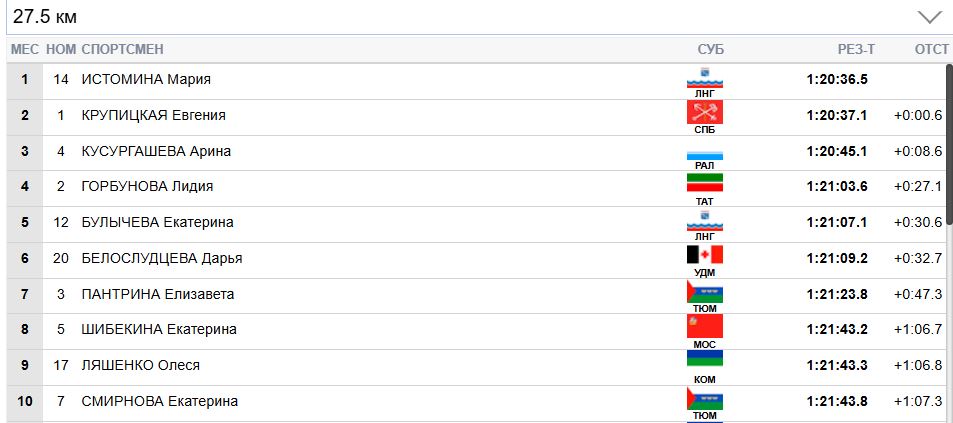953x423 pixels.
Task: Click the ОТСТ column header
Action: coord(931,49)
